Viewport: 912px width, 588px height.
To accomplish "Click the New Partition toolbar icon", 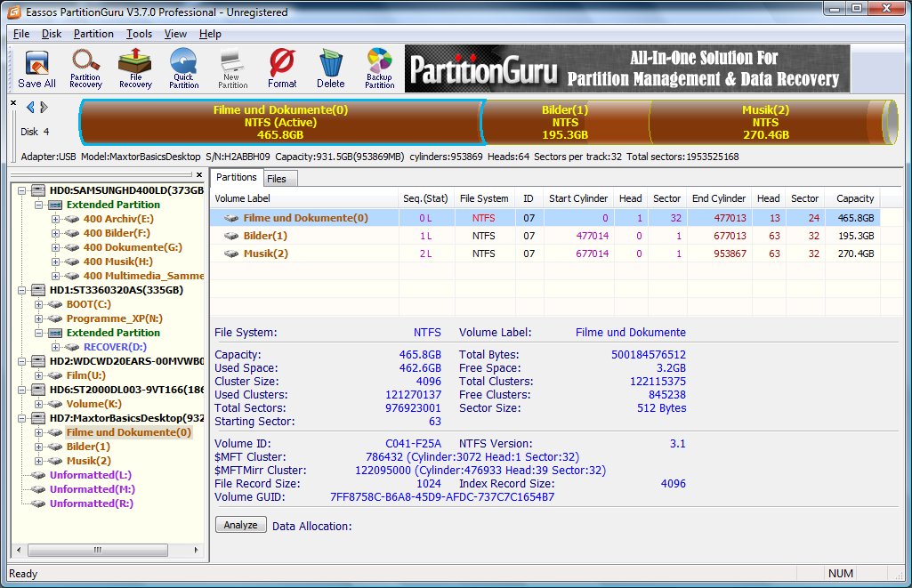I will [232, 68].
